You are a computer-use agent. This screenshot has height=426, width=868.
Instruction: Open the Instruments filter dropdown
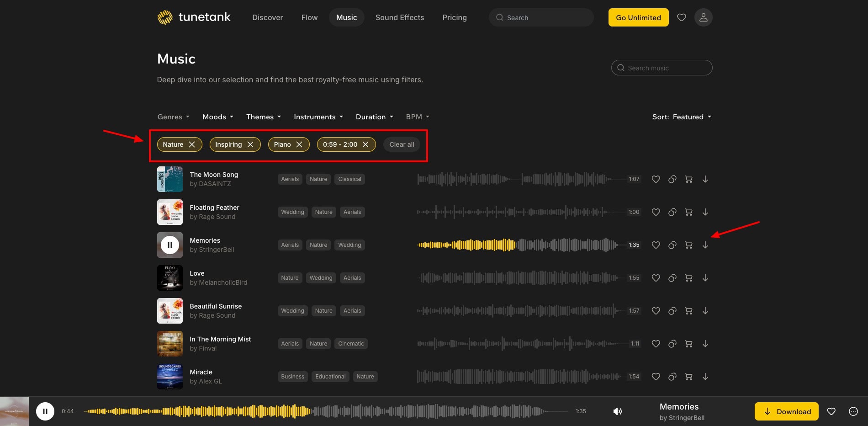pos(318,117)
